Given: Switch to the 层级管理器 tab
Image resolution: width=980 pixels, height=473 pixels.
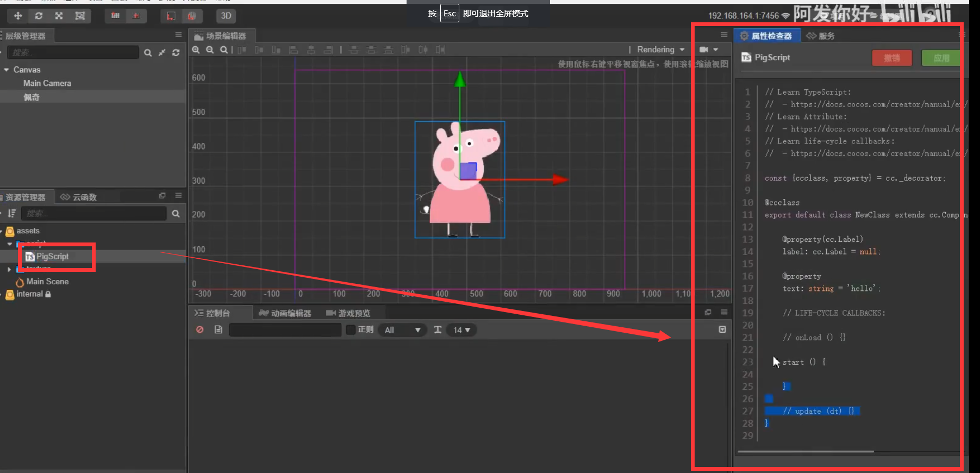Looking at the screenshot, I should click(x=26, y=36).
